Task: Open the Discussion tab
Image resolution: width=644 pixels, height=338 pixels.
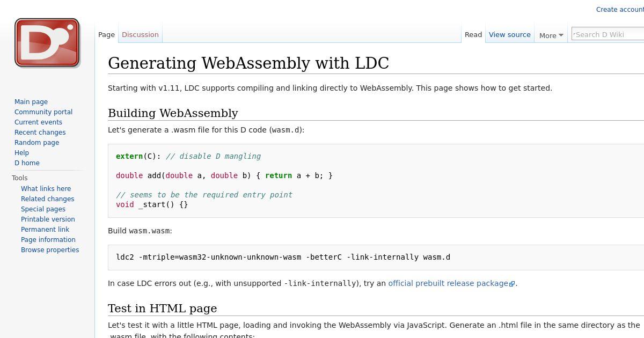Action: point(140,34)
